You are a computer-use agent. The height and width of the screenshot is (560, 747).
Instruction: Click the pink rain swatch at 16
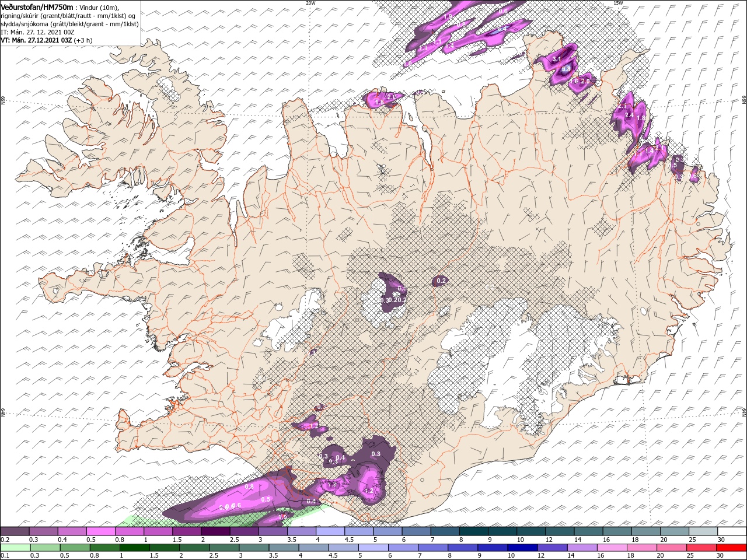pyautogui.click(x=613, y=548)
